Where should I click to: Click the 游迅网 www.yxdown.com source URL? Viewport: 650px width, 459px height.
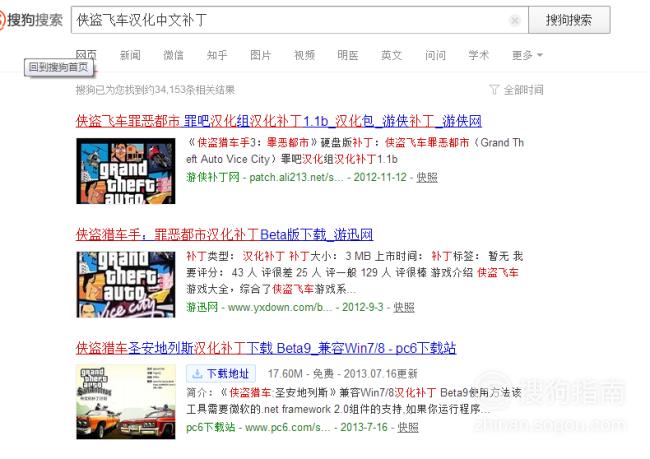(259, 307)
